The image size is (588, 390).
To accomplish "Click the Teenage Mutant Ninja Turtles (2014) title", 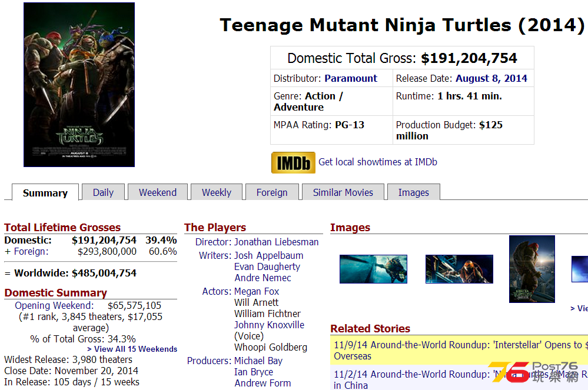I will [401, 25].
